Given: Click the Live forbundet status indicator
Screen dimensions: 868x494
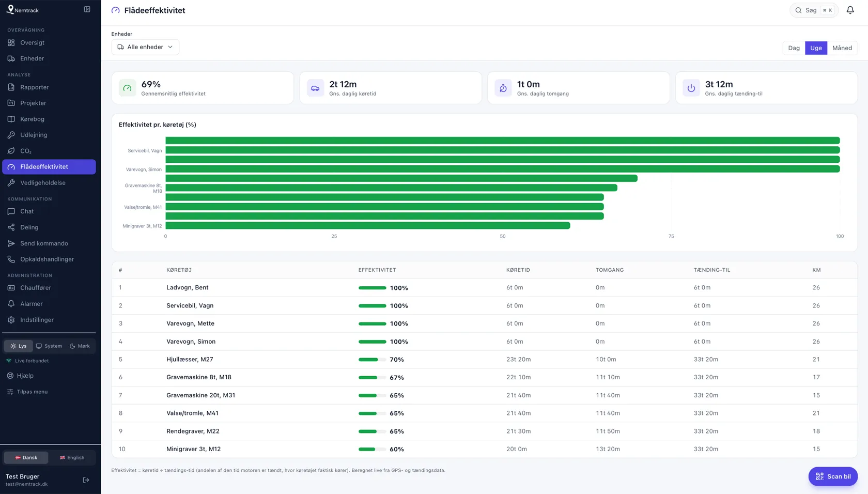Looking at the screenshot, I should 27,361.
